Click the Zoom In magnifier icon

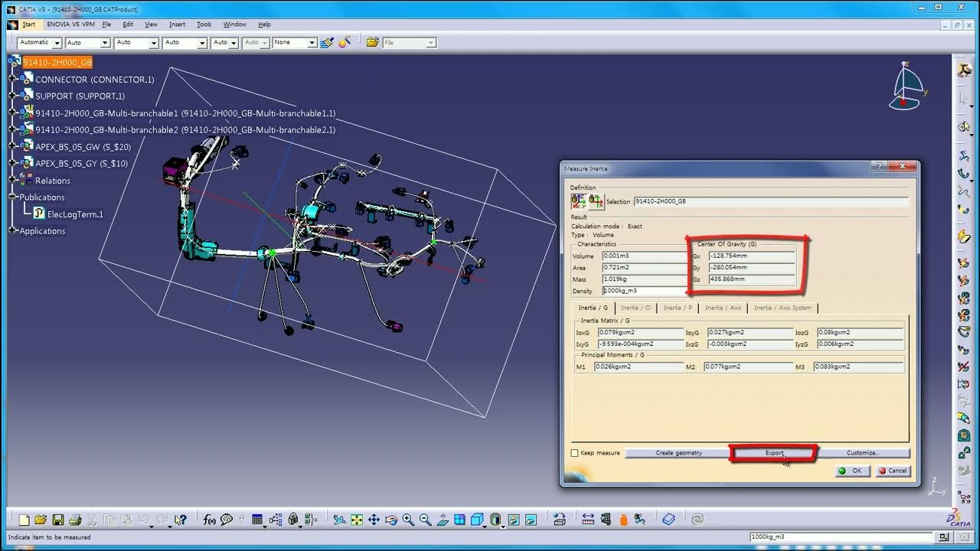click(x=408, y=520)
